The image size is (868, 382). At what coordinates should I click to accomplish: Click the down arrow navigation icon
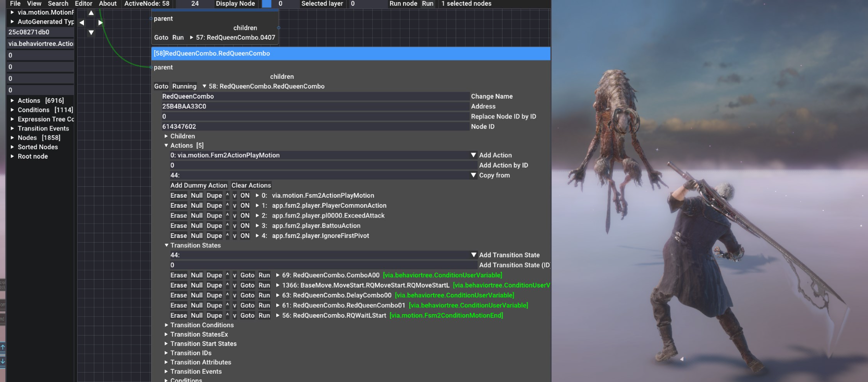click(x=91, y=32)
